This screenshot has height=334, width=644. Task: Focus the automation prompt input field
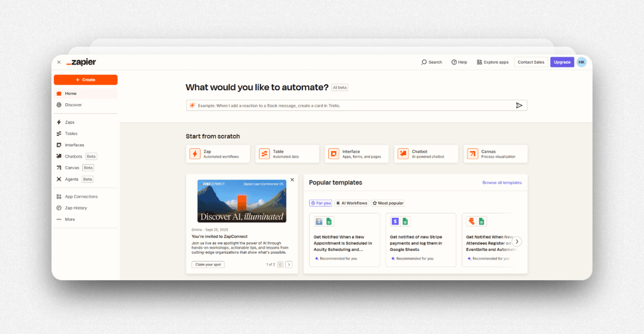coord(356,106)
